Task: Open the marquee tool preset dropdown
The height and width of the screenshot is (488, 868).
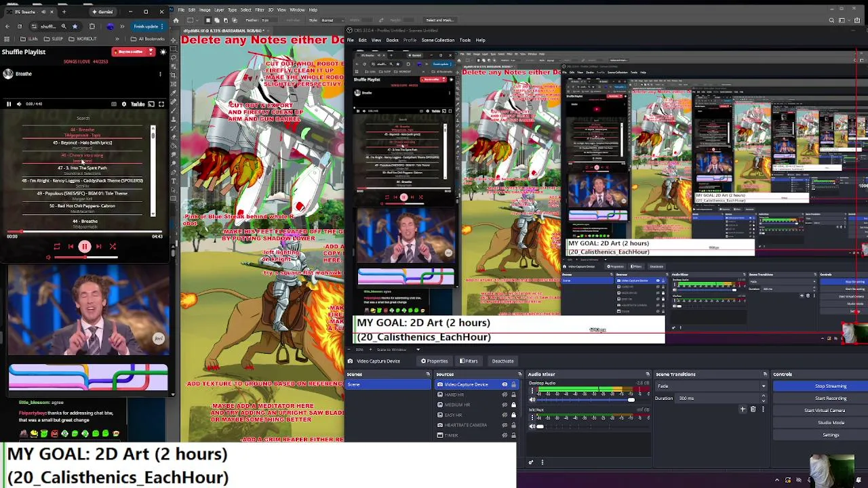Action: (x=197, y=20)
